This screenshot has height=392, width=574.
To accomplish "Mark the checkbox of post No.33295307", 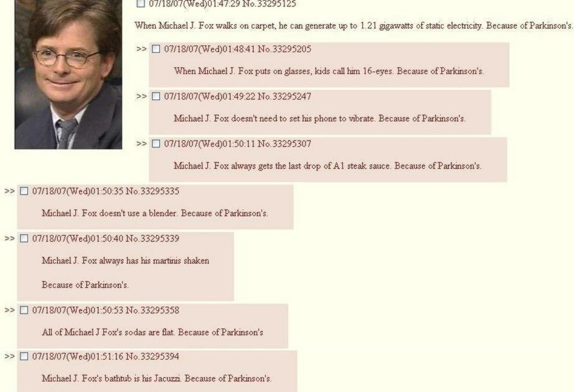I will pos(156,144).
